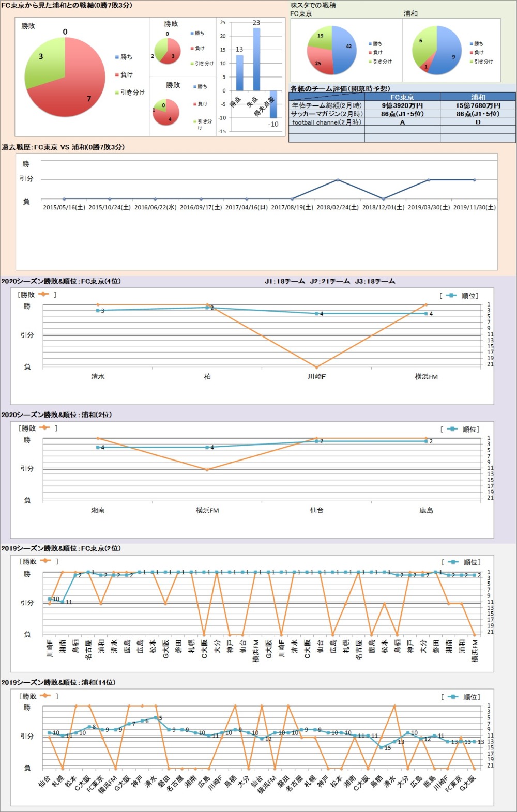Image resolution: width=517 pixels, height=812 pixels.
Task: Click the tallest bar labeled 23 in the bar chart
Action: coord(256,59)
